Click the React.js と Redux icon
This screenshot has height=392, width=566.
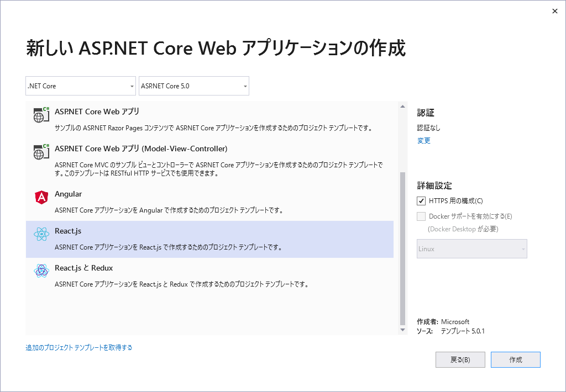[x=41, y=271]
